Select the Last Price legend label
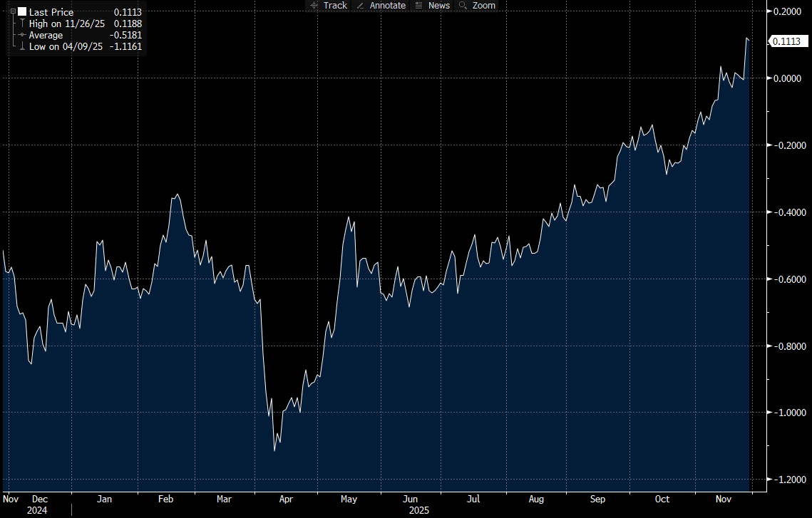The height and width of the screenshot is (518, 812). [x=51, y=12]
